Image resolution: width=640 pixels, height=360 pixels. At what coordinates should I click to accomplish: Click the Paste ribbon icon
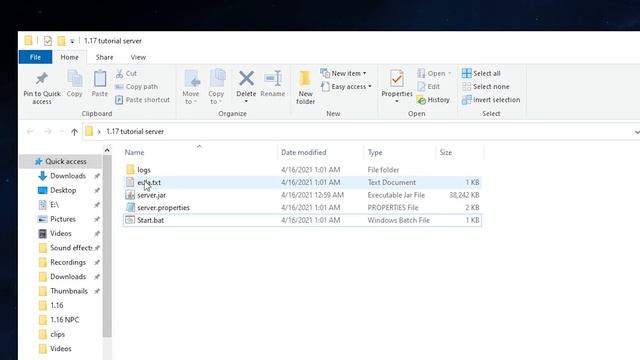click(x=100, y=78)
